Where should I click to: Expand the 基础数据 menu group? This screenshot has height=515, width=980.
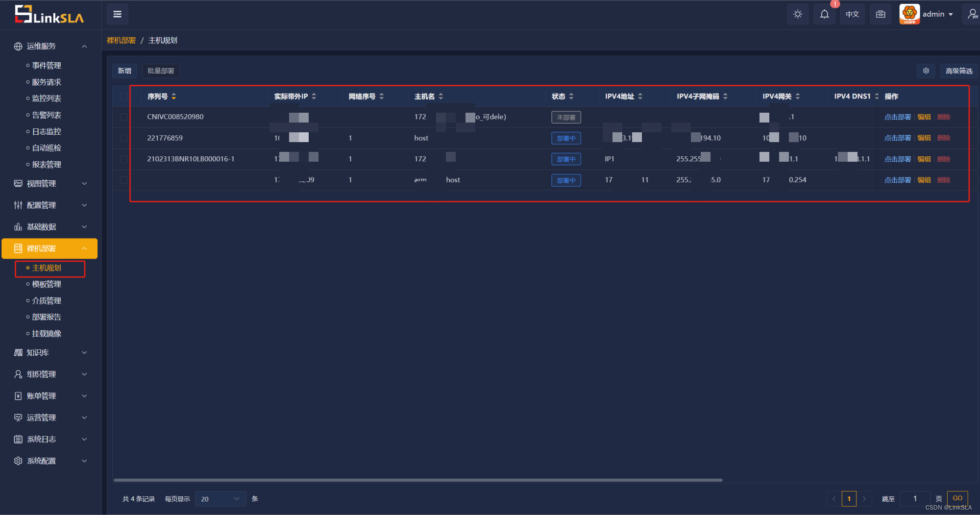84,226
